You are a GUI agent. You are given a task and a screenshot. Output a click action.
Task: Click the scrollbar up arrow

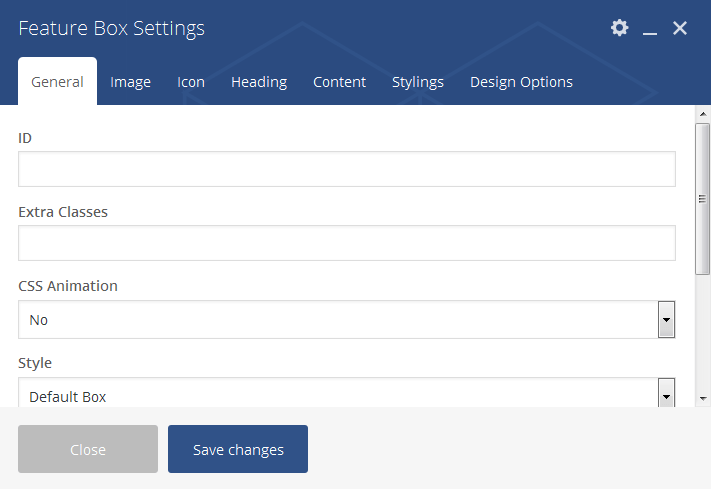703,114
